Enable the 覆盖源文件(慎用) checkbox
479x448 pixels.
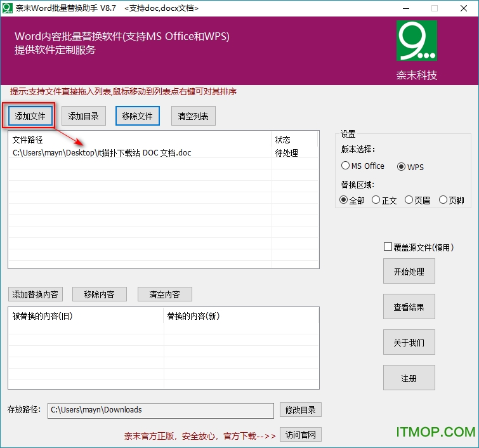(419, 247)
